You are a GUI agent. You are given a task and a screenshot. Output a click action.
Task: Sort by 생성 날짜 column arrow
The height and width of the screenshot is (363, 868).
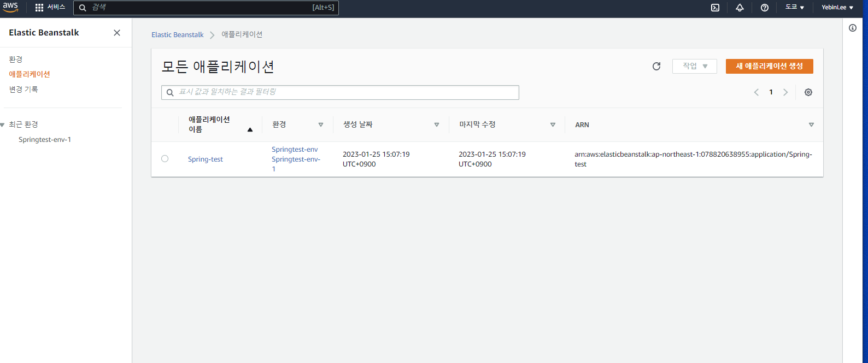(437, 124)
